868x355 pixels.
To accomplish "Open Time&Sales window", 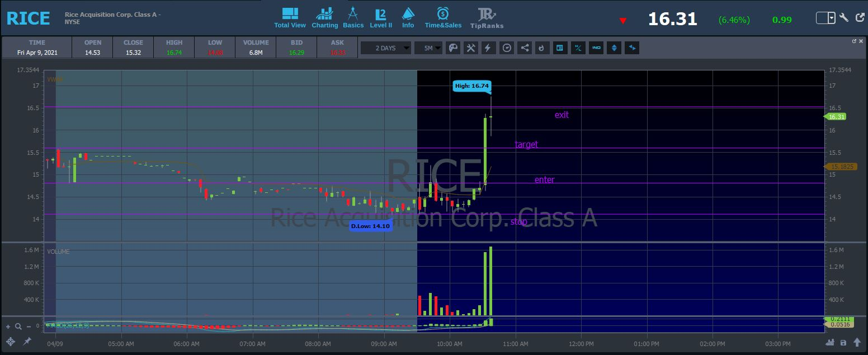I will click(443, 18).
